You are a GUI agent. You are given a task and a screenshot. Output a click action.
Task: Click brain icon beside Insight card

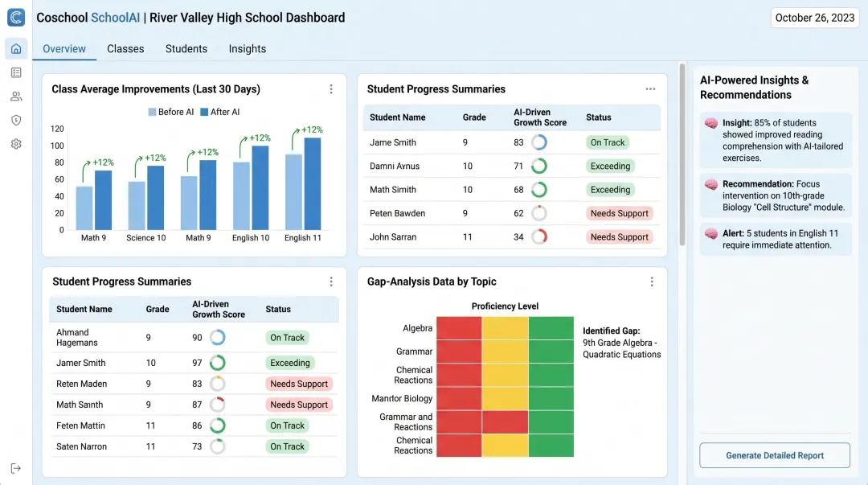coord(711,123)
